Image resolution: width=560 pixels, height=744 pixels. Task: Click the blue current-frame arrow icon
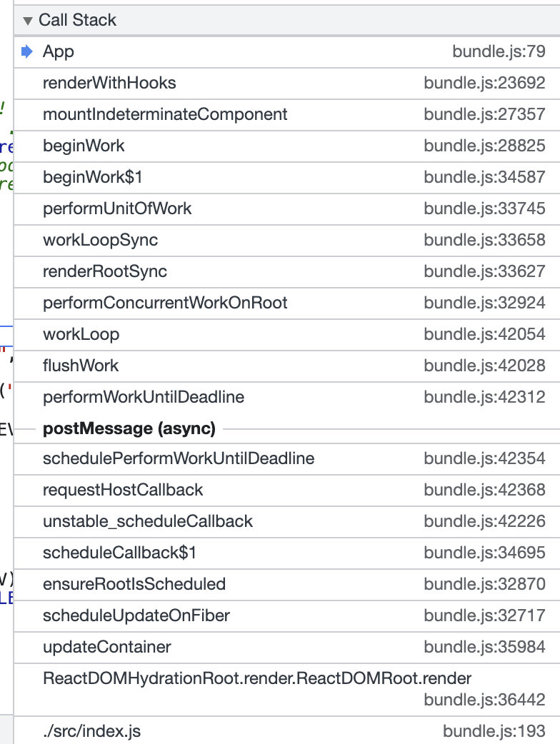click(x=28, y=51)
